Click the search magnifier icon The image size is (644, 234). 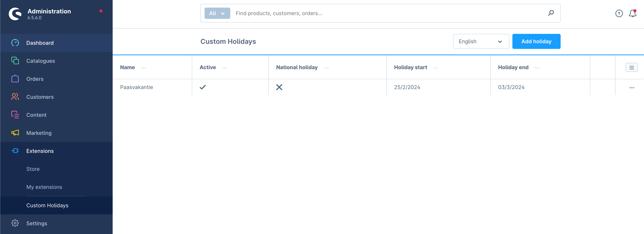551,13
